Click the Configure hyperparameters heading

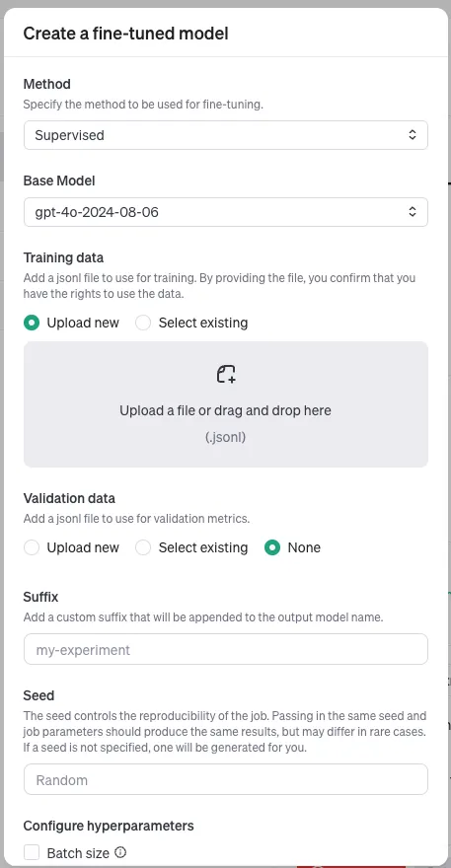109,826
